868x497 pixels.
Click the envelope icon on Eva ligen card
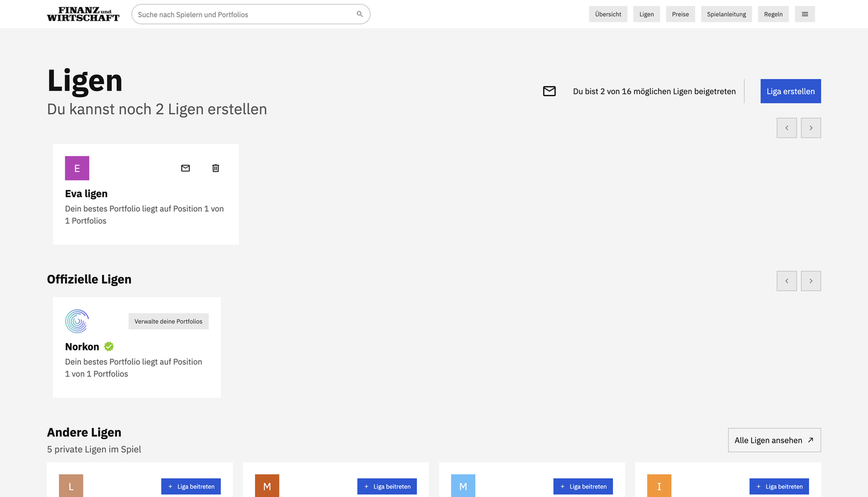(186, 168)
